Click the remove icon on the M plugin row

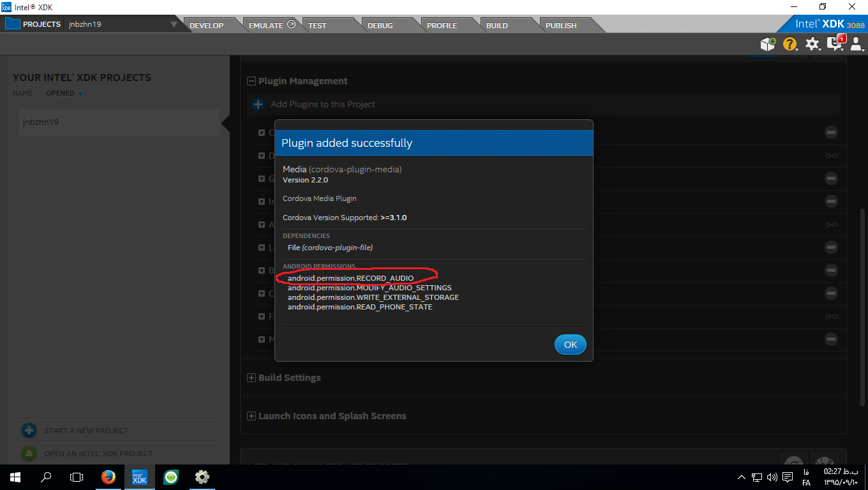tap(831, 339)
